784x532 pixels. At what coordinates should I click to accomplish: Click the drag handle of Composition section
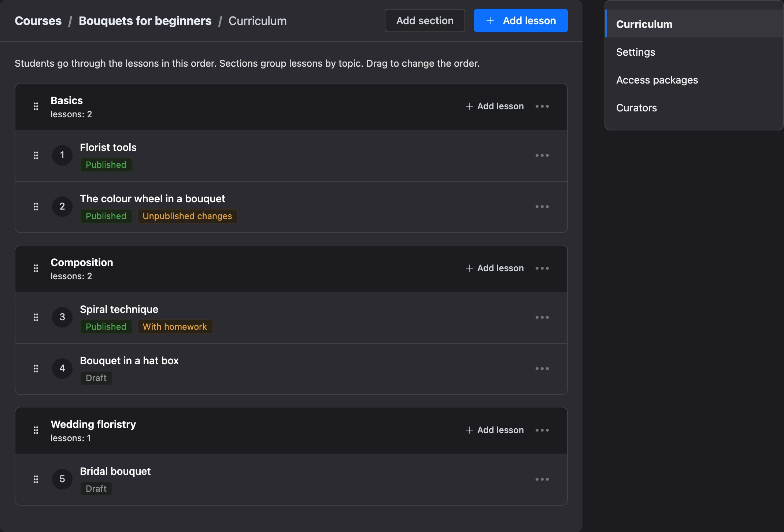point(36,268)
